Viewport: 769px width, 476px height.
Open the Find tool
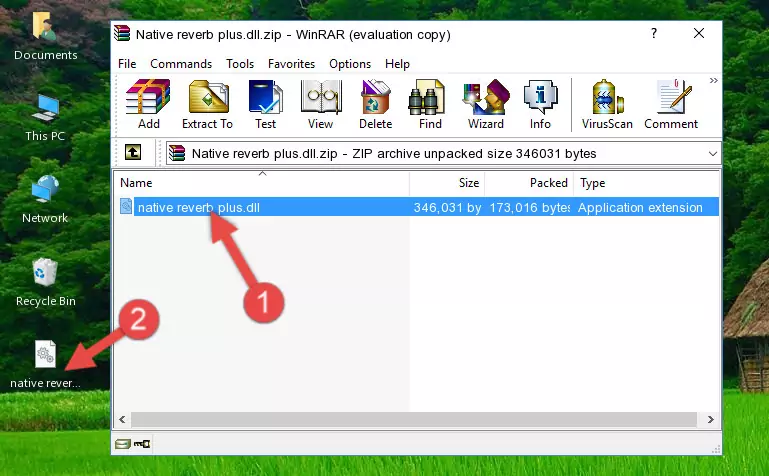pyautogui.click(x=430, y=104)
